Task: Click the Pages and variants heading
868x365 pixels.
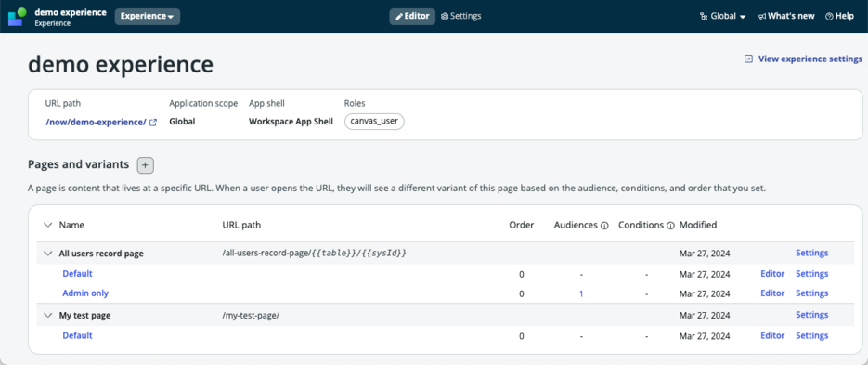Action: tap(78, 164)
